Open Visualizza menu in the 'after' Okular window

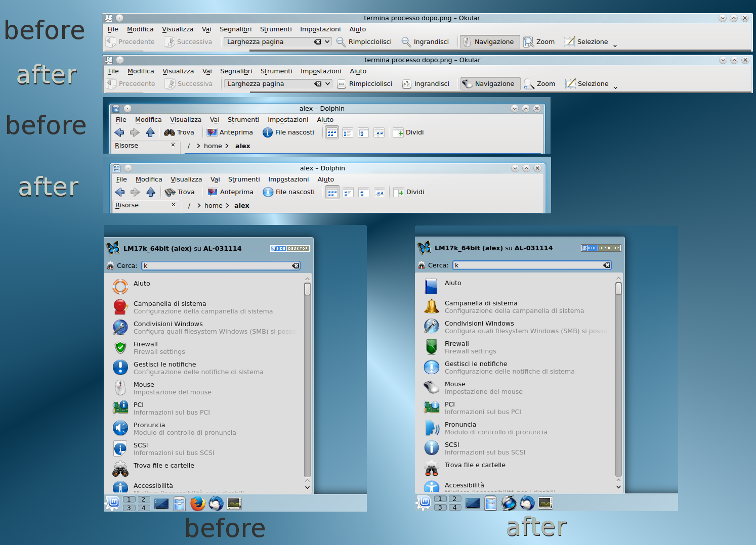tap(178, 71)
